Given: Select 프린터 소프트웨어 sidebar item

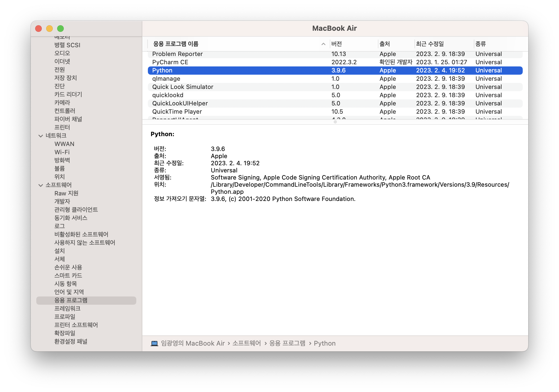Looking at the screenshot, I should click(x=76, y=325).
